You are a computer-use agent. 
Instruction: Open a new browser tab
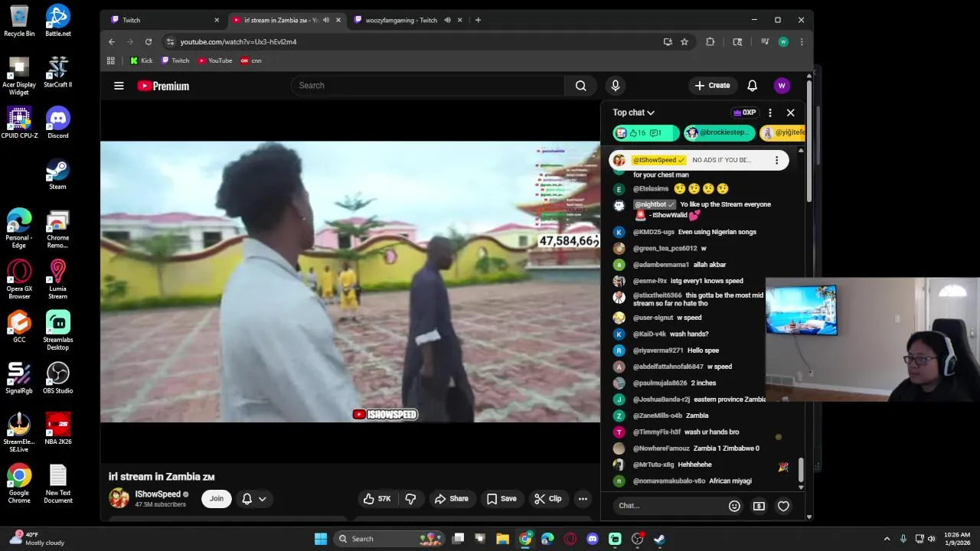[478, 20]
